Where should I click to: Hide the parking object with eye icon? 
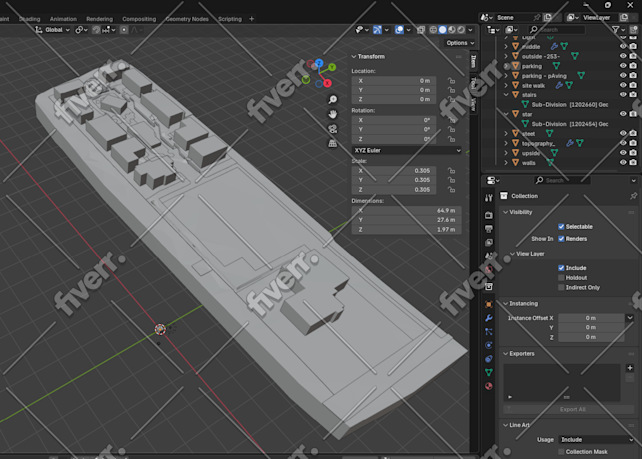click(623, 66)
